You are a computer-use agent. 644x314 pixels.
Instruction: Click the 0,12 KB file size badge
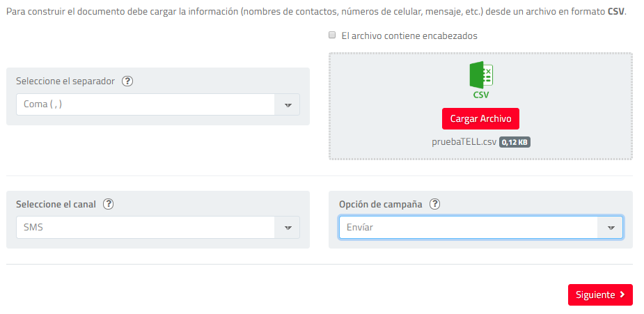515,142
